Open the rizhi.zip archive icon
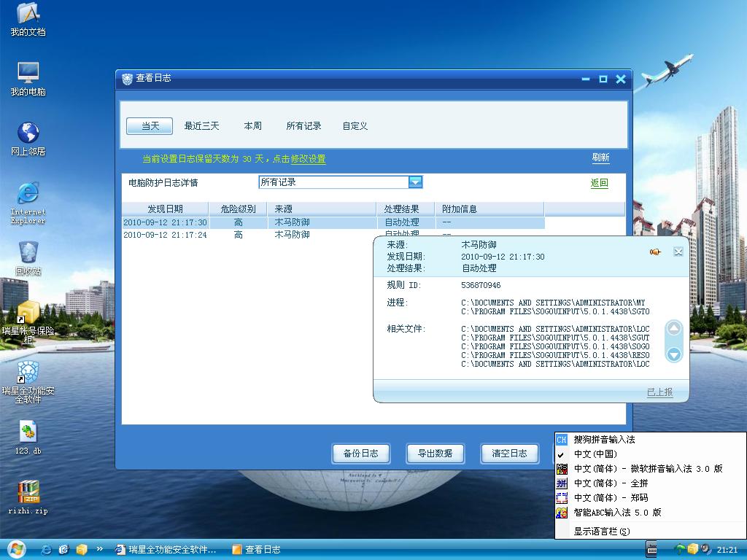The image size is (747, 560). [x=28, y=492]
